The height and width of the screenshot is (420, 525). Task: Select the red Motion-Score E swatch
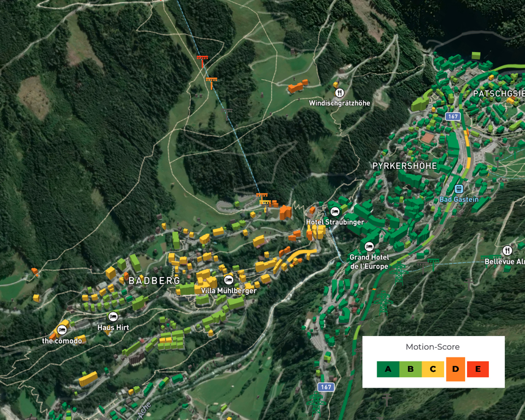coord(478,369)
